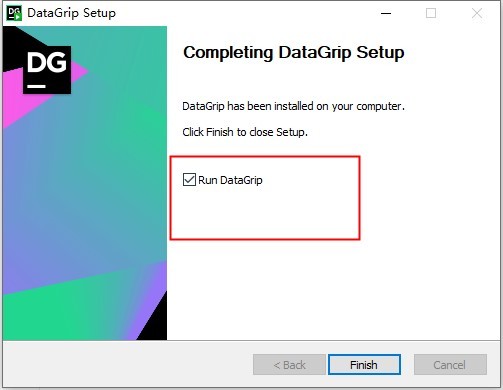Click the 'DataGrip Setup' window title text
The width and height of the screenshot is (503, 390).
[72, 13]
